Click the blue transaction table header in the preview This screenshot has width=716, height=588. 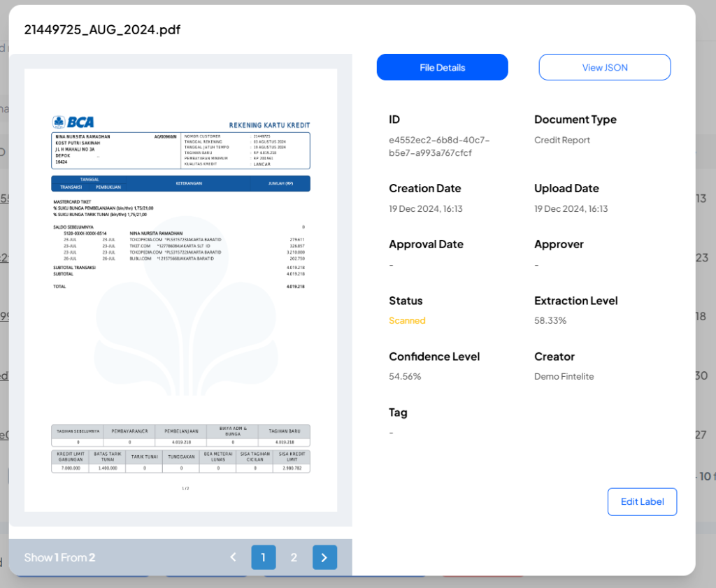click(180, 183)
